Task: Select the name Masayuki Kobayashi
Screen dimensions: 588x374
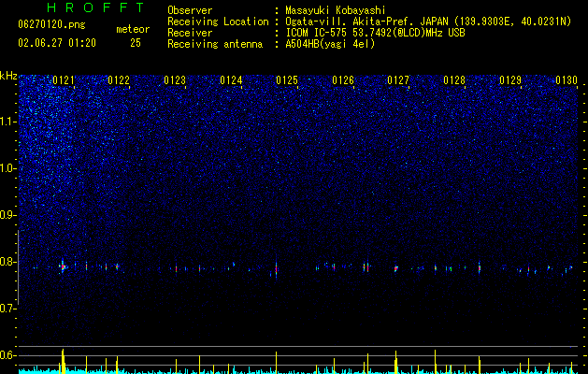Action: 336,10
